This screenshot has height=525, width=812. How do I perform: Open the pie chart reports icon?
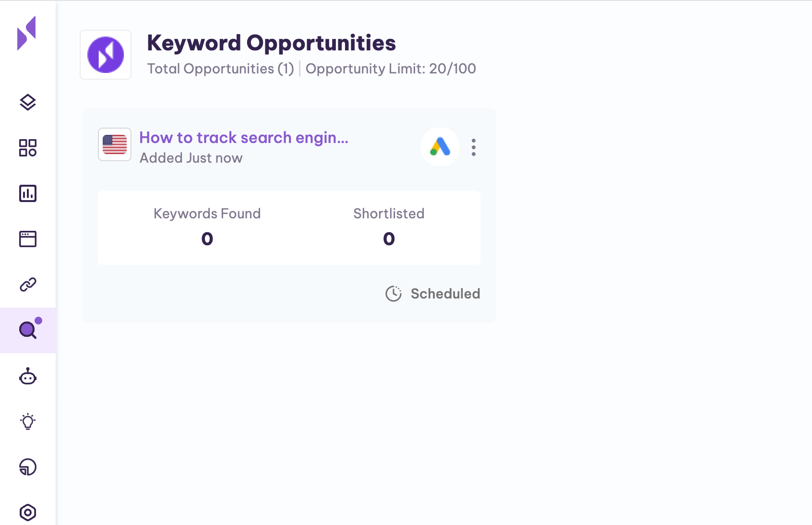(27, 466)
